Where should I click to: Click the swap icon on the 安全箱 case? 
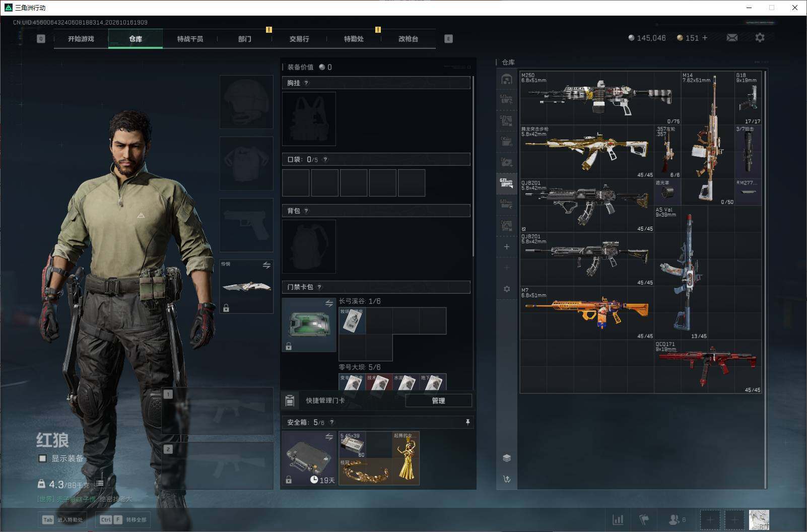[329, 437]
